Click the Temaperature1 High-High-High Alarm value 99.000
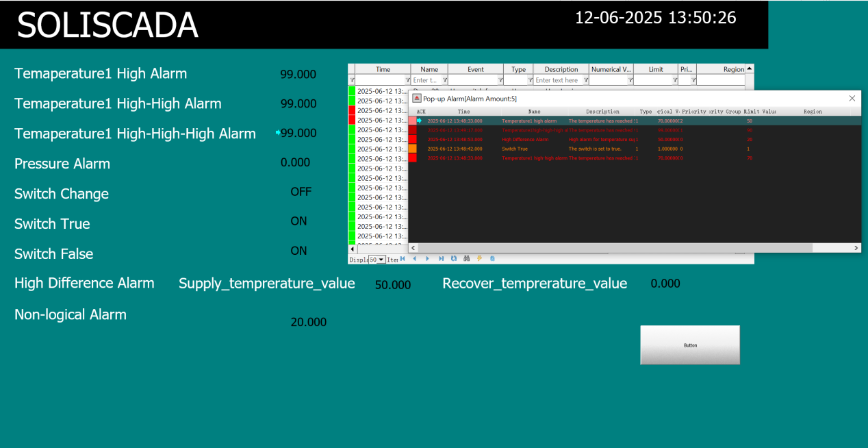Image resolution: width=868 pixels, height=448 pixels. point(298,133)
